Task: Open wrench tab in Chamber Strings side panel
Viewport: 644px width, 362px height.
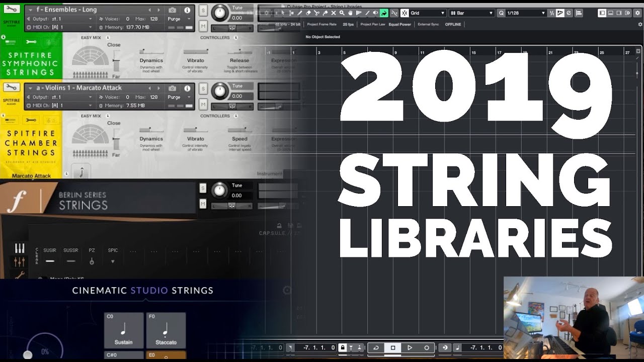Action: pyautogui.click(x=31, y=120)
